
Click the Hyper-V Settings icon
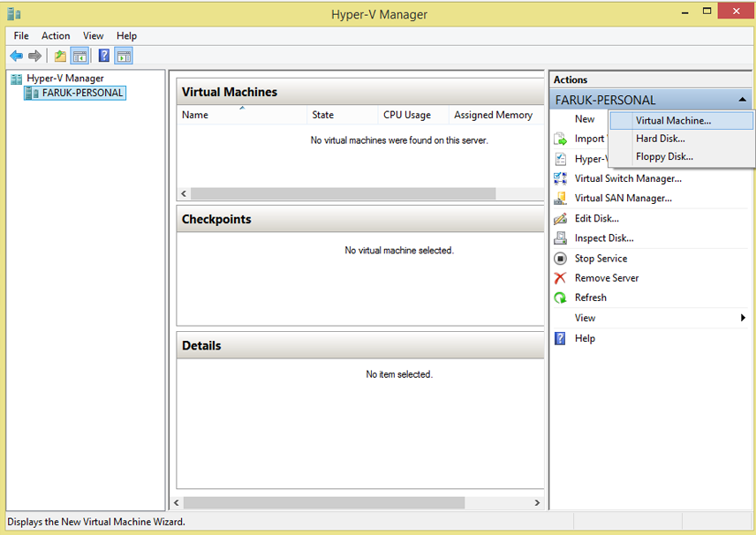[560, 159]
